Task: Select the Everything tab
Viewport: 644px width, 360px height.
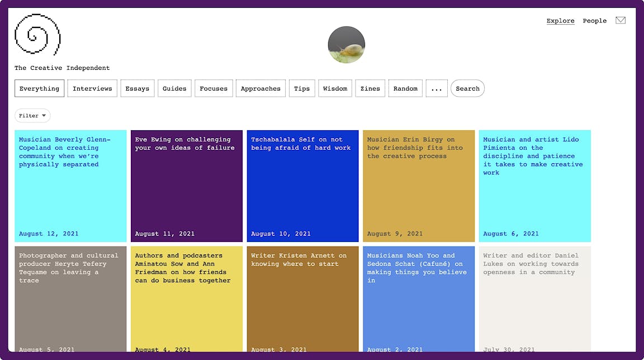Action: tap(39, 88)
